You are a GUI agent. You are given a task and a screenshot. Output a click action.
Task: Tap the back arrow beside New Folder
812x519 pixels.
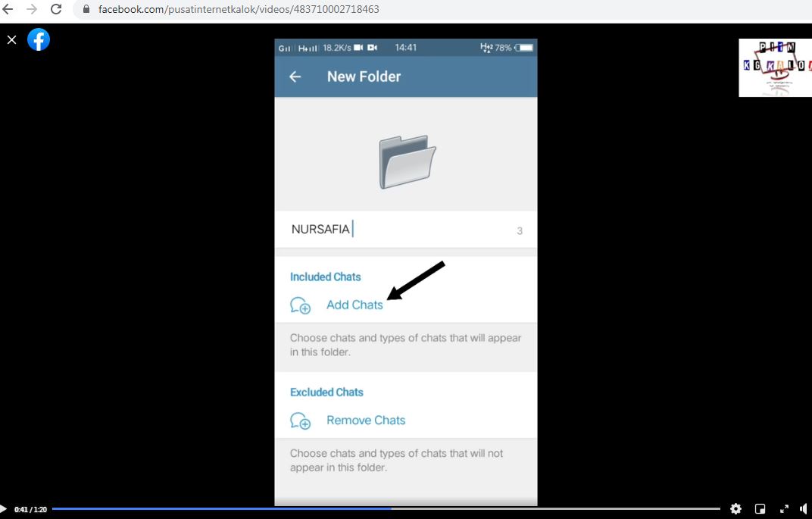(295, 77)
